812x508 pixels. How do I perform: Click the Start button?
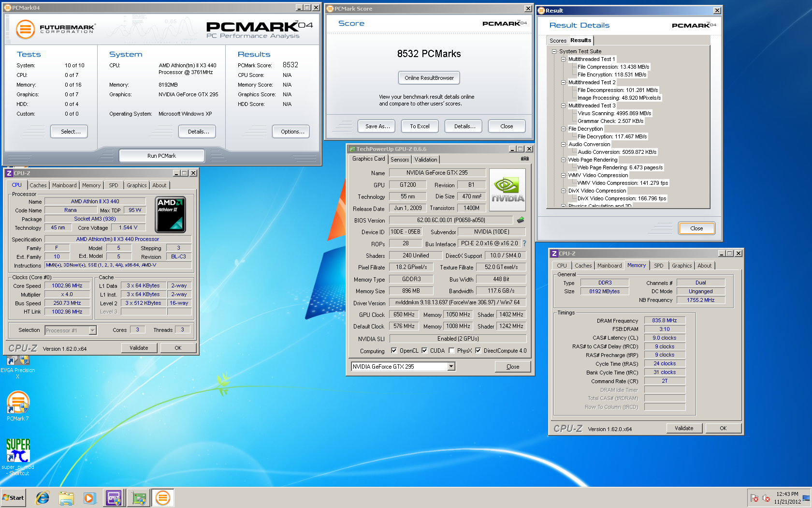(x=14, y=498)
